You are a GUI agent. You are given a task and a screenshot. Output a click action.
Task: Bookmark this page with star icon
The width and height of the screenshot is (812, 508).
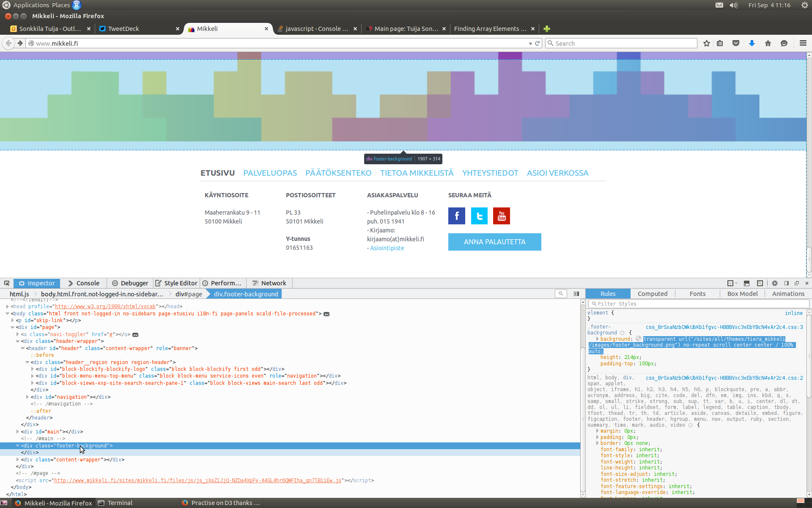tap(706, 43)
